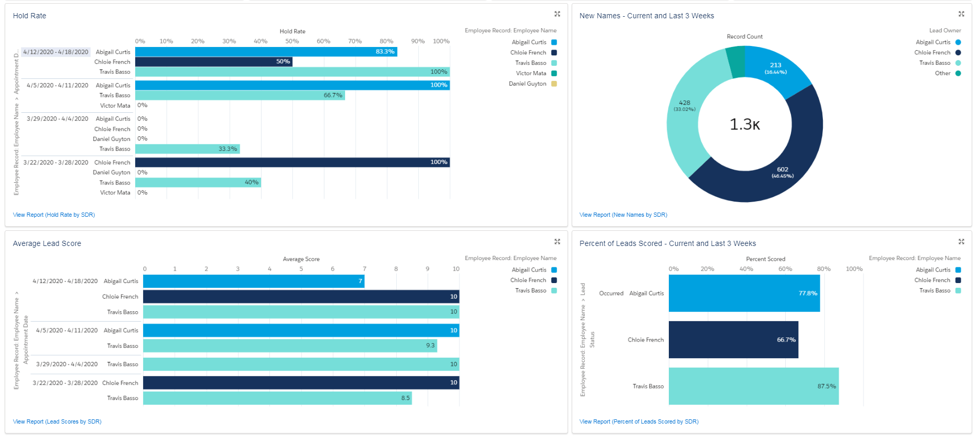980x446 pixels.
Task: Expand the New Names donut chart panel
Action: (x=961, y=14)
